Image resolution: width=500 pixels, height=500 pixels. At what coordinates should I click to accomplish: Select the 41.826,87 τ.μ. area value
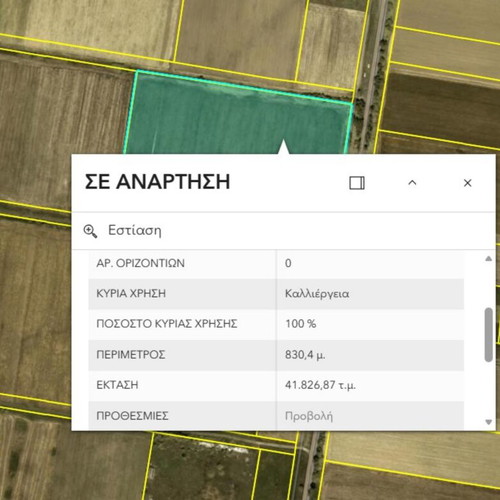(320, 385)
